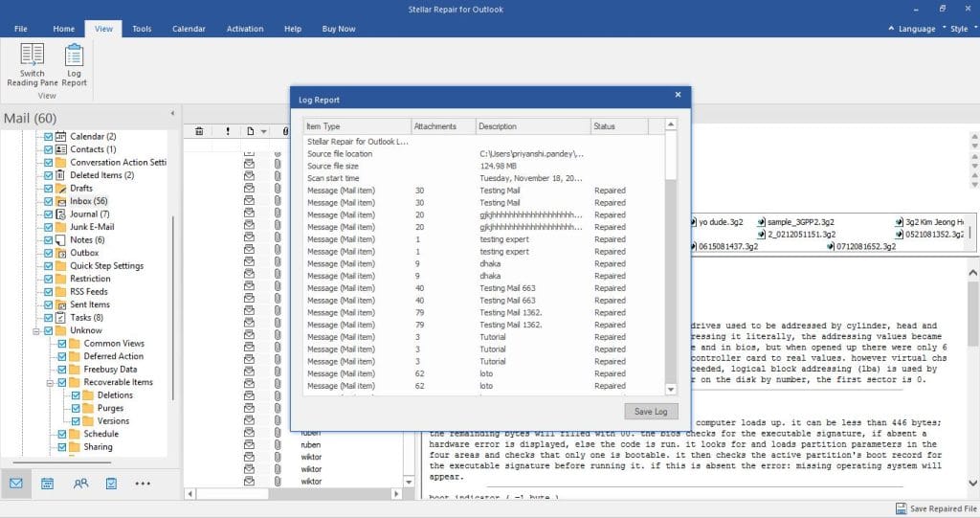Close the Log Report dialog
The width and height of the screenshot is (980, 518).
[x=679, y=95]
